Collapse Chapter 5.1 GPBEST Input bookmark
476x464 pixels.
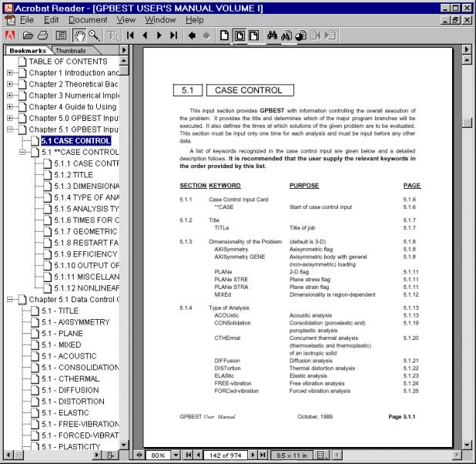[x=10, y=129]
